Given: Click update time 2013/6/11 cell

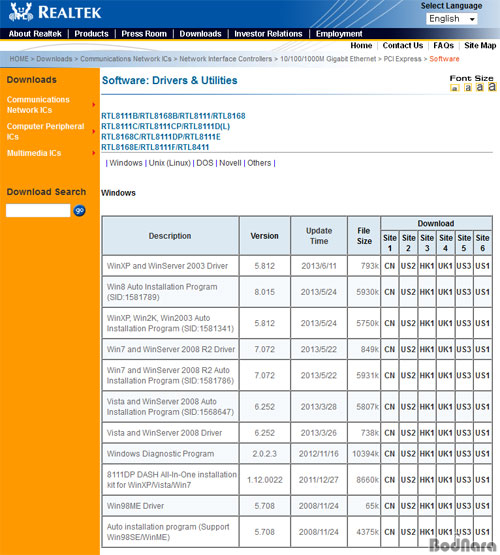Looking at the screenshot, I should click(319, 266).
